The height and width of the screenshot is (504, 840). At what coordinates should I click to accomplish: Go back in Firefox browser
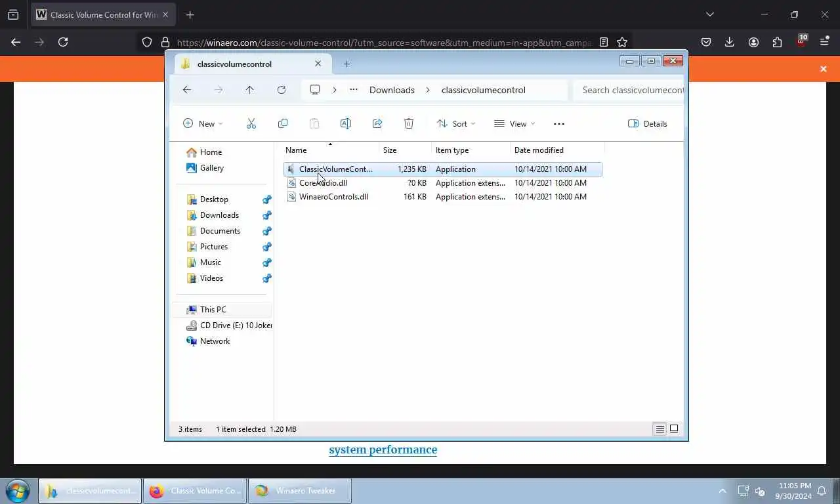pyautogui.click(x=16, y=42)
